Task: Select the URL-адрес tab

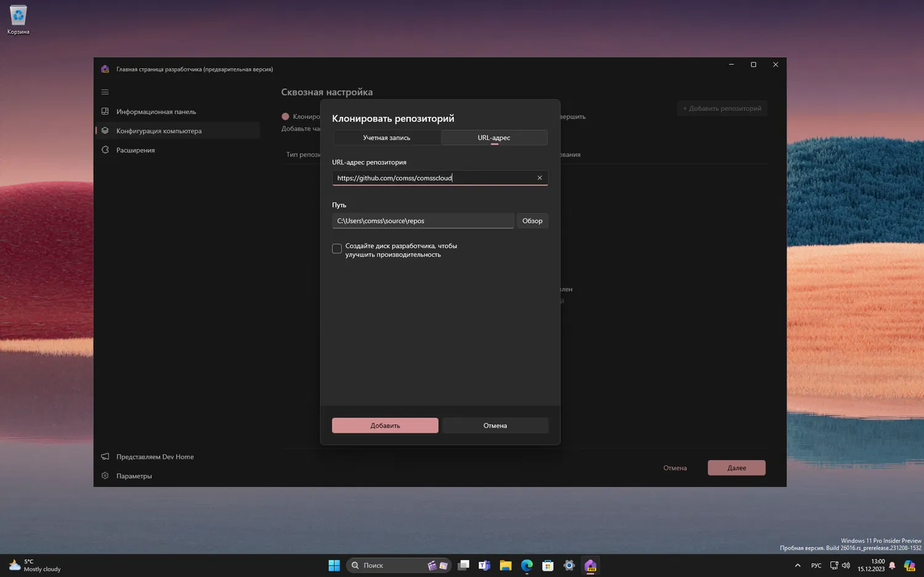Action: [x=494, y=137]
